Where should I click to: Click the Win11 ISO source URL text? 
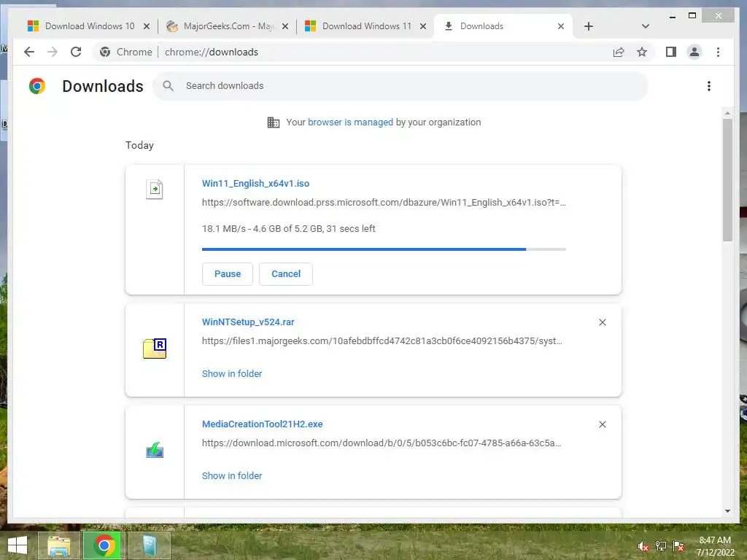coord(384,203)
